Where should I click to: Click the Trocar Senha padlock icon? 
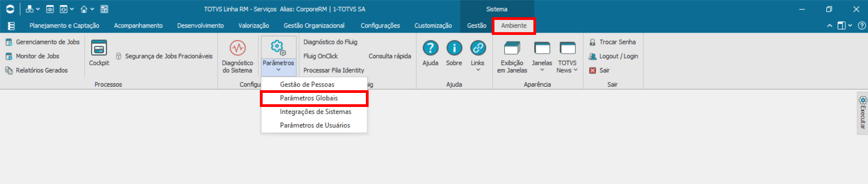click(592, 42)
